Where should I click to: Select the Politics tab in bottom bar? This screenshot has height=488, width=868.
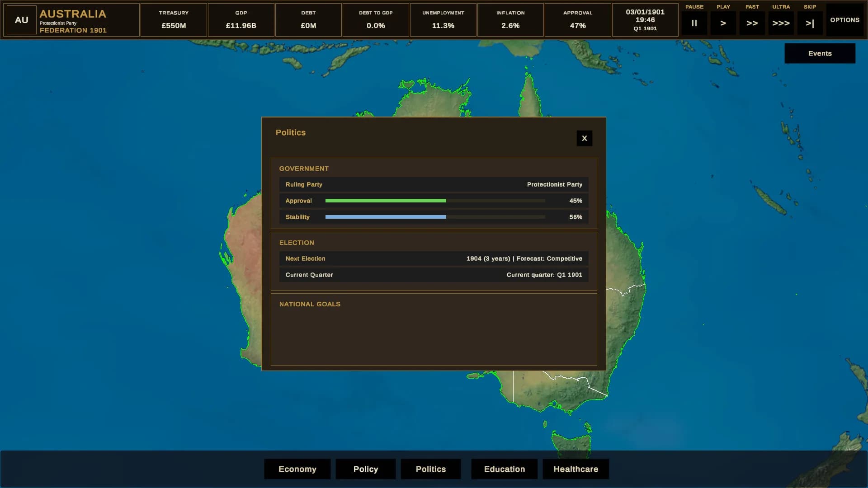point(431,469)
